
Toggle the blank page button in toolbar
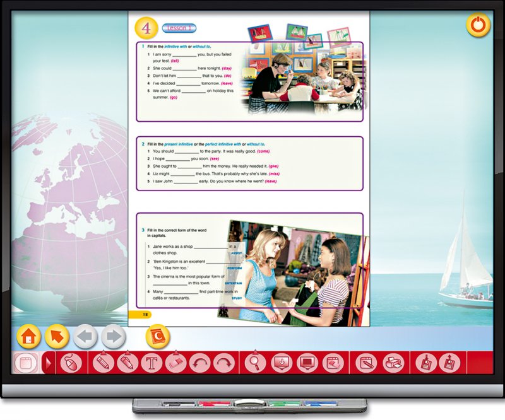[26, 363]
